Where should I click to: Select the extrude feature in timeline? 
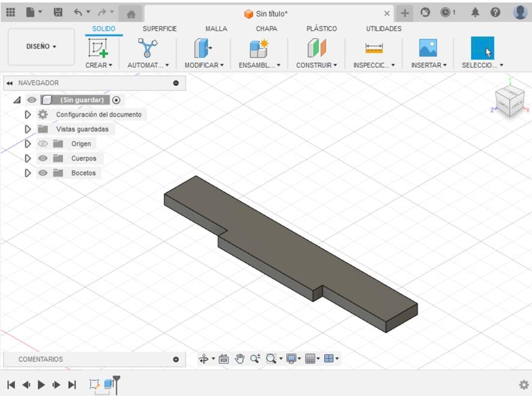(108, 384)
